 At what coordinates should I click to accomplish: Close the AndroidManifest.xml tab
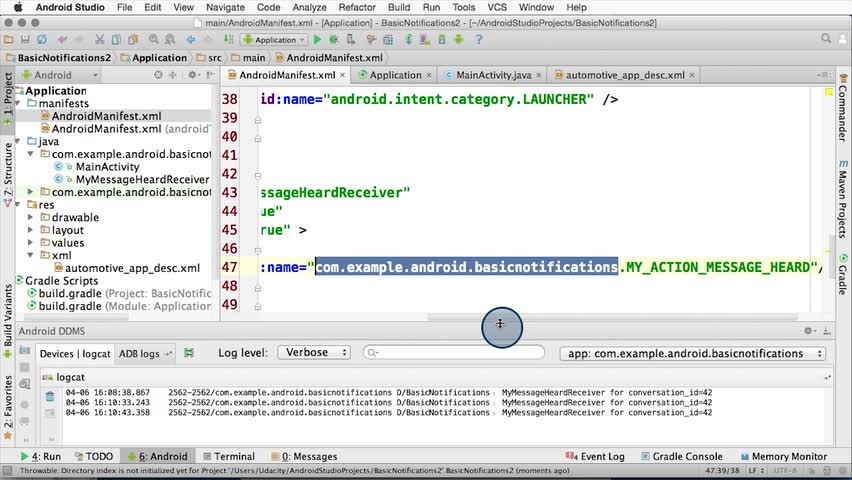point(342,75)
